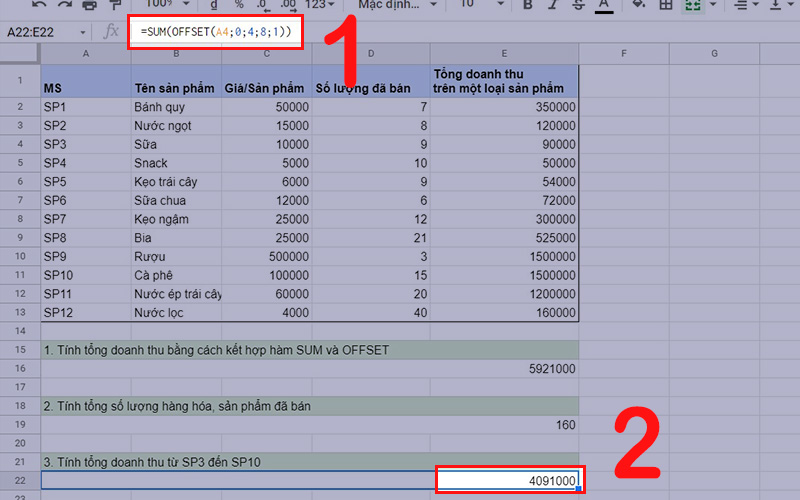The width and height of the screenshot is (800, 500).
Task: Open the Name box dropdown arrow
Action: [83, 33]
